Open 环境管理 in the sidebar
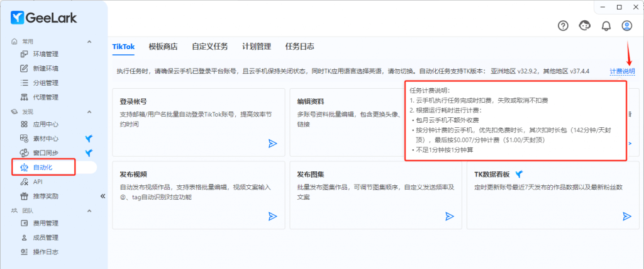644x269 pixels. coord(45,54)
